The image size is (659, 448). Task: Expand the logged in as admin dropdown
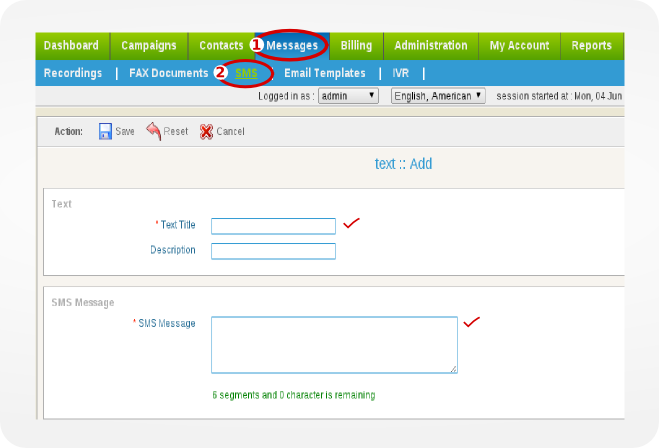[348, 96]
